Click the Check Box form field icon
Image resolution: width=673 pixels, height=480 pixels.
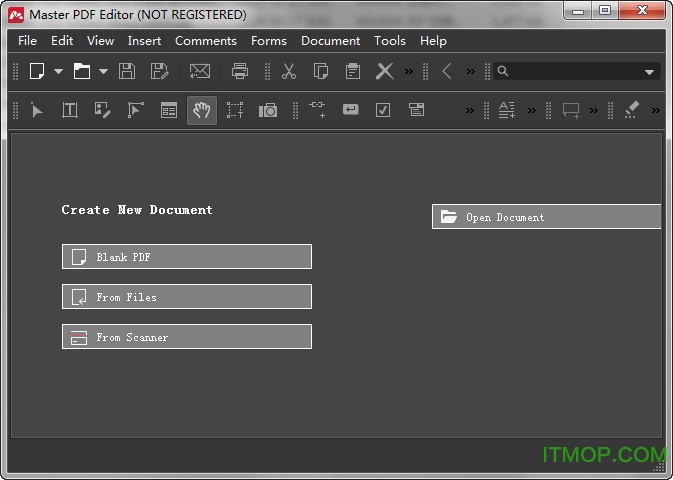coord(383,110)
